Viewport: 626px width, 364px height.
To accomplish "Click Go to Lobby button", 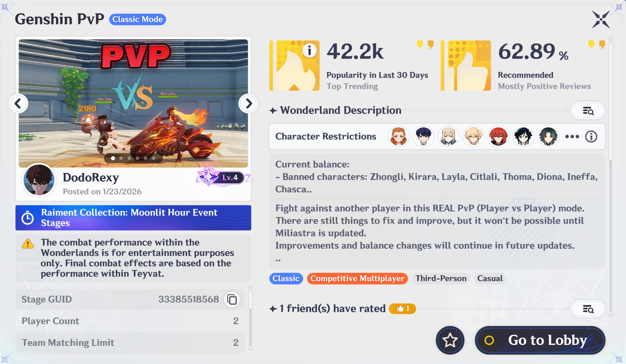I will [540, 340].
